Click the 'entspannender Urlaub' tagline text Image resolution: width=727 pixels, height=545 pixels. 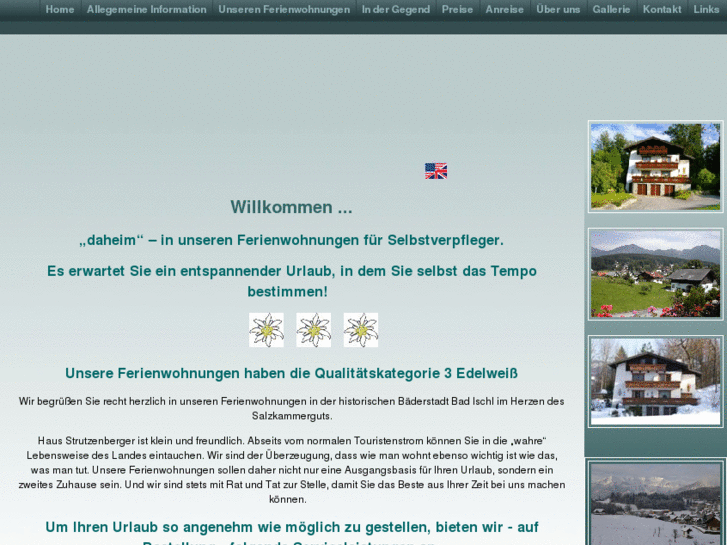tap(291, 281)
